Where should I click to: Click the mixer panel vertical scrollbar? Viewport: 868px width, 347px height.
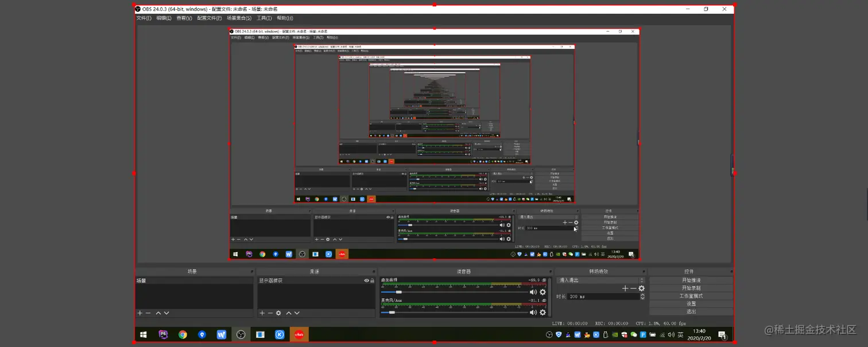point(550,297)
